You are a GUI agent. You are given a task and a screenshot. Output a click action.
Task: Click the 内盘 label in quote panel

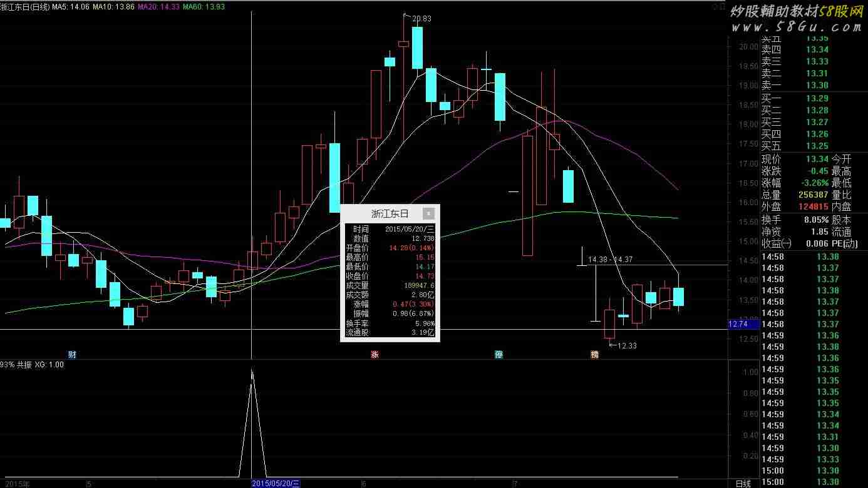(841, 206)
